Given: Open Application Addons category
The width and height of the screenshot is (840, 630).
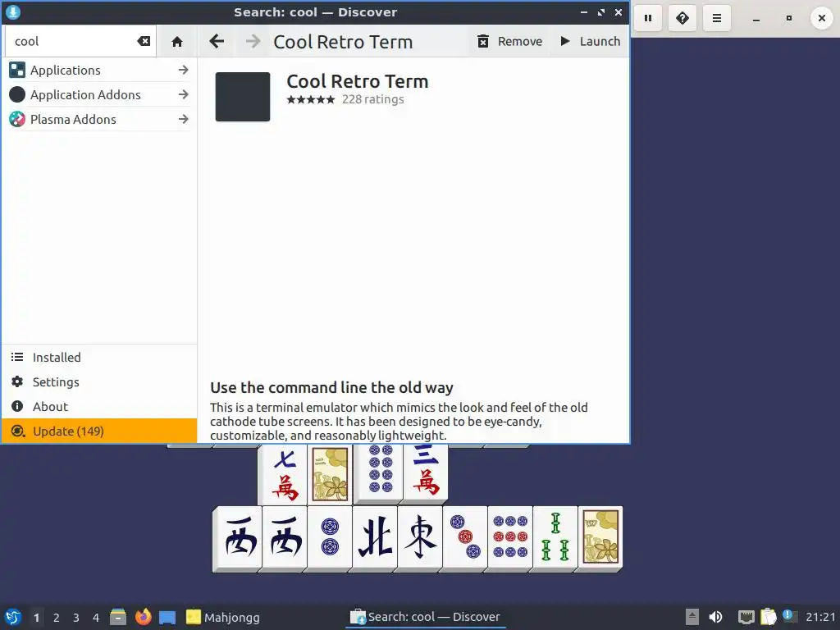Looking at the screenshot, I should 99,95.
